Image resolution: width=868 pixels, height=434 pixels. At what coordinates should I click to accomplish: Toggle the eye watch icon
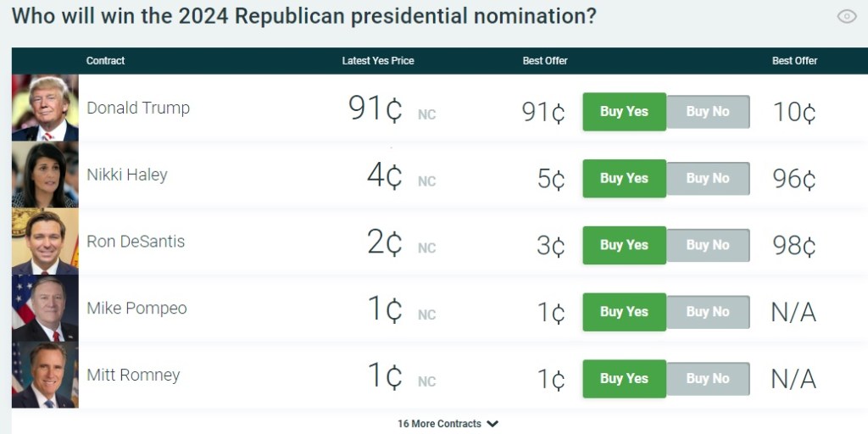[x=846, y=16]
